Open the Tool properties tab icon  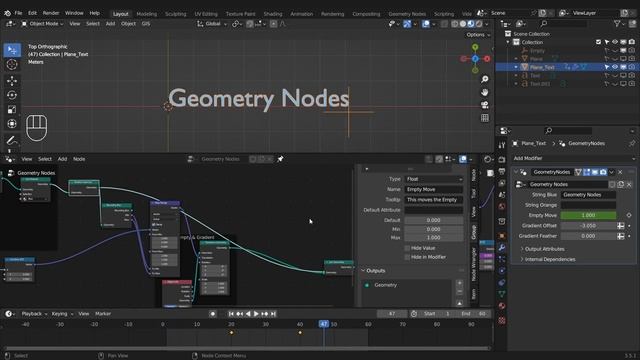point(502,145)
